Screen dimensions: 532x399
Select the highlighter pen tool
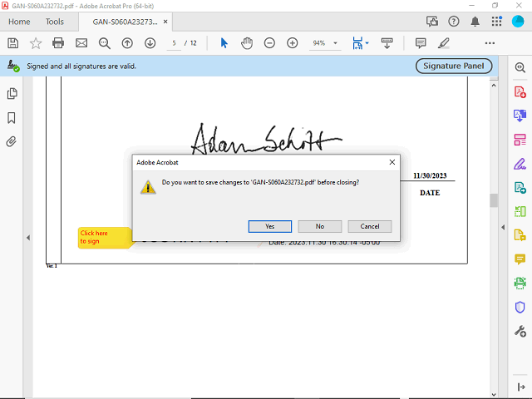(x=443, y=43)
